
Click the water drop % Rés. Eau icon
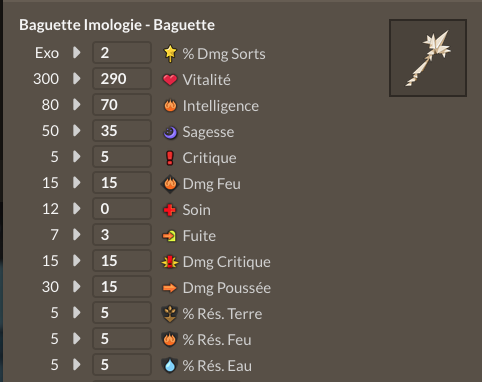[x=170, y=365]
